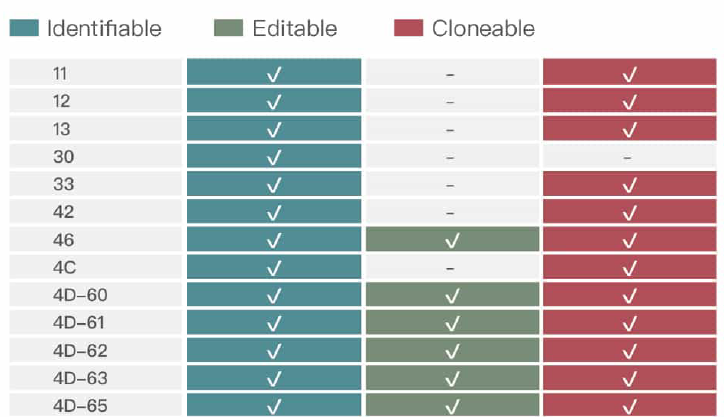Viewport: 724px width, 417px height.
Task: Click the Identifiable checkmark for row 11
Action: click(x=274, y=74)
